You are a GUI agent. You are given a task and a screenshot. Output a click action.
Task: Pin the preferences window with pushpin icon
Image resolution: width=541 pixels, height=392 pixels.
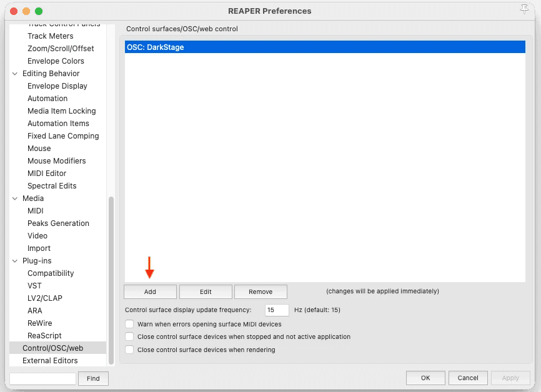point(524,9)
